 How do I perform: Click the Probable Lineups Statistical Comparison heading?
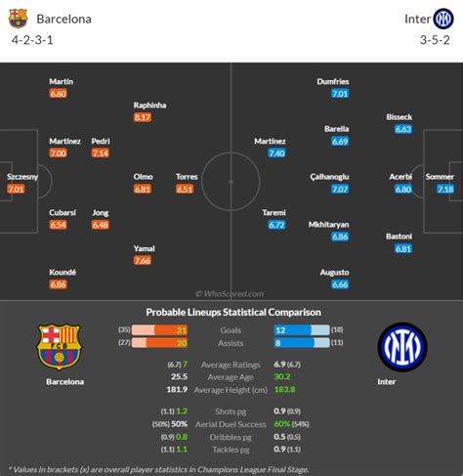233,312
